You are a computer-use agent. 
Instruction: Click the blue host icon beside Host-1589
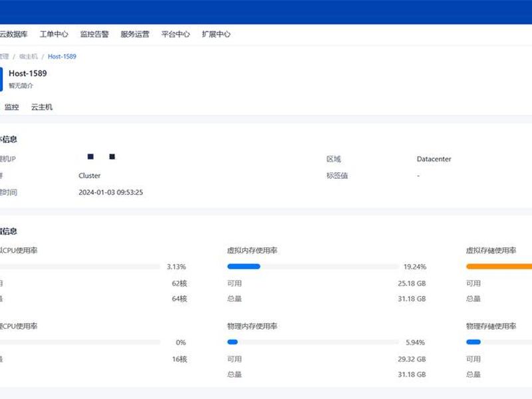1,79
